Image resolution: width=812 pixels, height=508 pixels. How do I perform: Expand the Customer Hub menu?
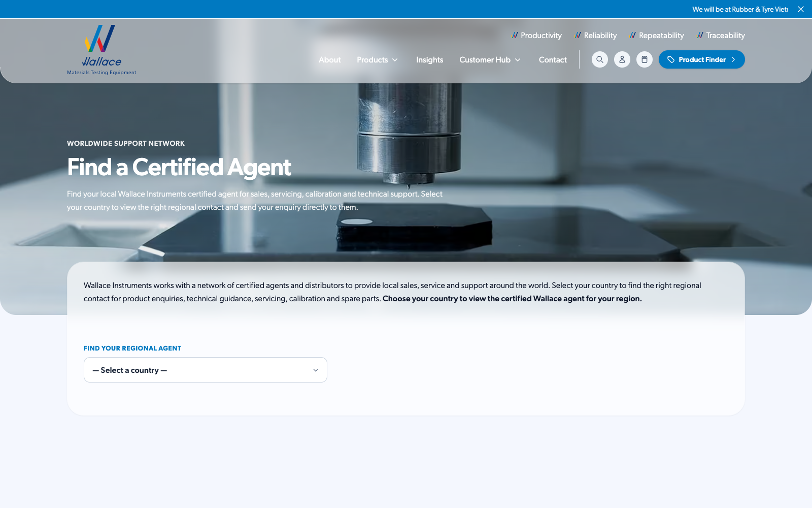click(490, 59)
